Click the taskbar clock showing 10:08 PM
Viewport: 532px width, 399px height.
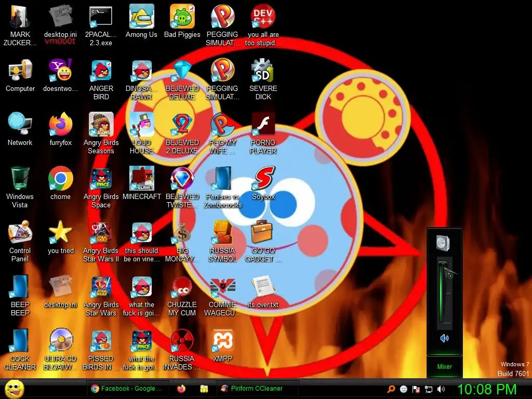[x=487, y=389]
